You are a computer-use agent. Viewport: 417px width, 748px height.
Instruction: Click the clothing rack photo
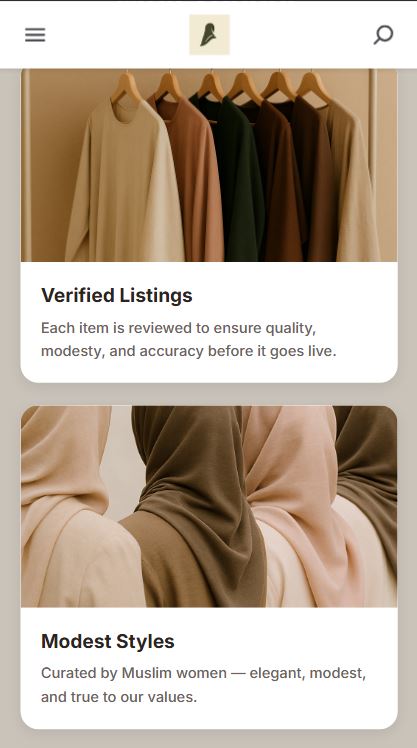209,166
